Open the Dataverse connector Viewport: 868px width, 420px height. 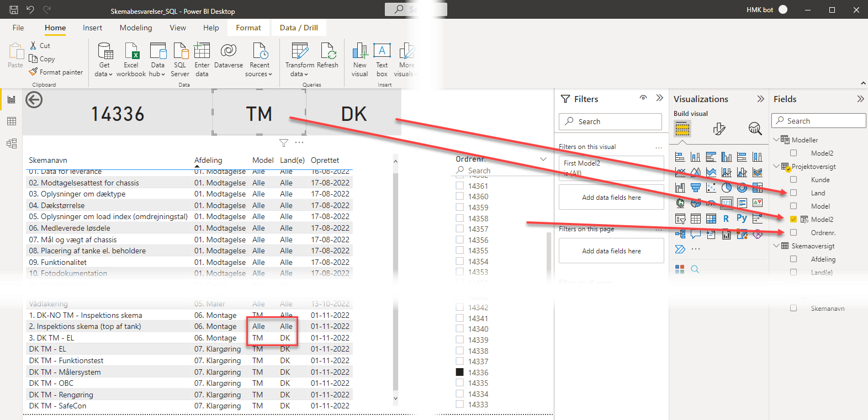pos(229,55)
